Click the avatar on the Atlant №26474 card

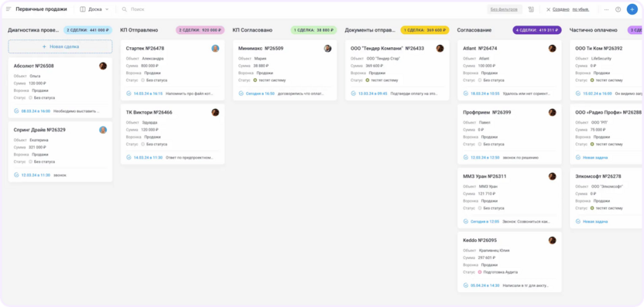[x=553, y=49]
